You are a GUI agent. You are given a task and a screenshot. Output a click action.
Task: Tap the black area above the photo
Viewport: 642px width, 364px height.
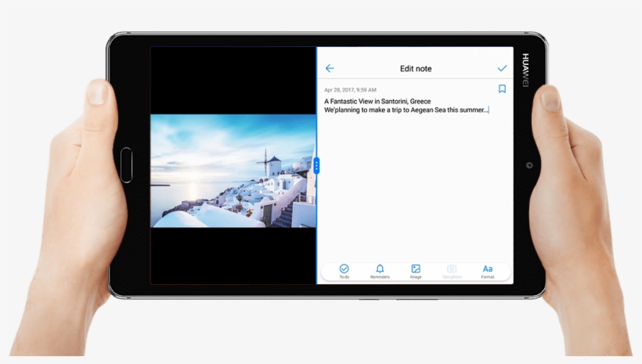(x=233, y=81)
